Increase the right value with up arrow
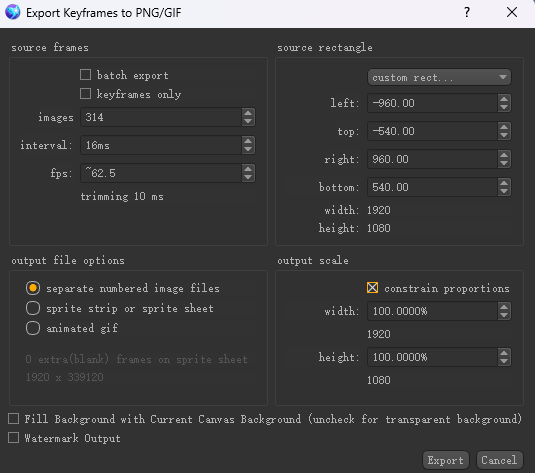 click(504, 155)
